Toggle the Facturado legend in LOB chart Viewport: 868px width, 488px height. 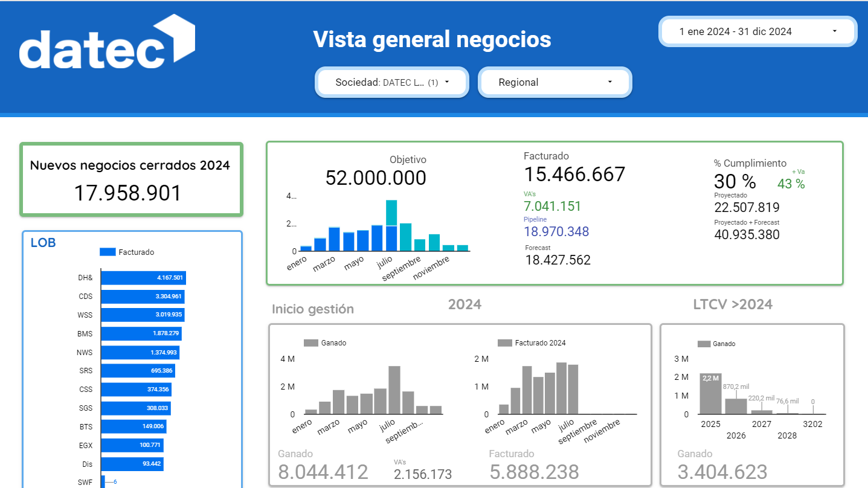point(127,252)
